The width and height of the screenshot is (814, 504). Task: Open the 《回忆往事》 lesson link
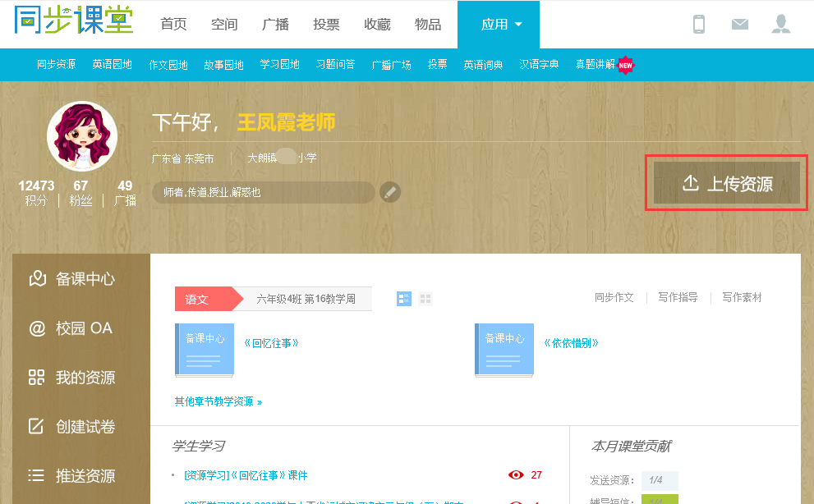(x=271, y=343)
